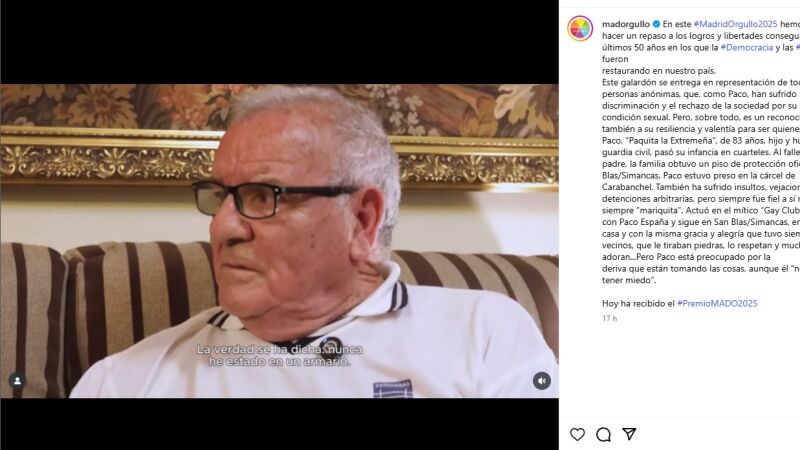
Task: Click the subtitle 'he estado en un armario'
Action: pos(280,361)
